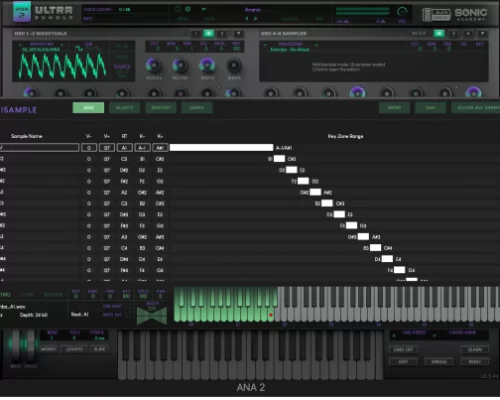The image size is (500, 400).
Task: Click the A#1 upper key field of first row
Action: click(x=160, y=148)
